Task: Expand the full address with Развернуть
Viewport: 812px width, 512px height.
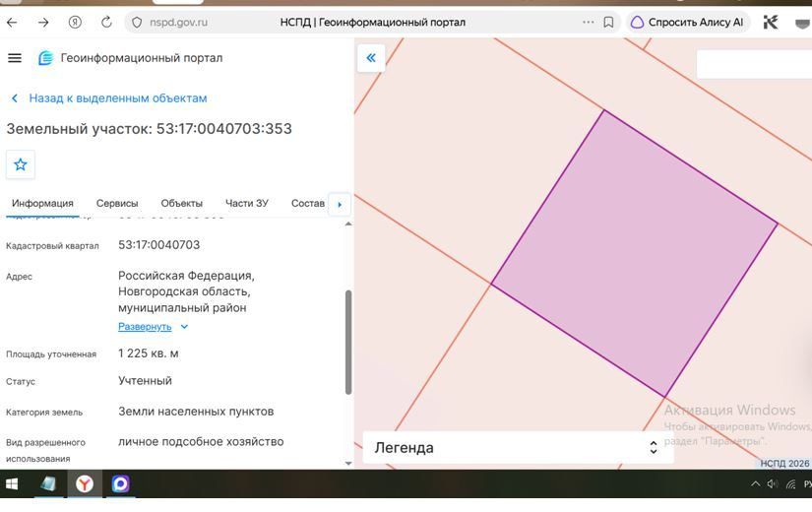Action: [x=153, y=327]
